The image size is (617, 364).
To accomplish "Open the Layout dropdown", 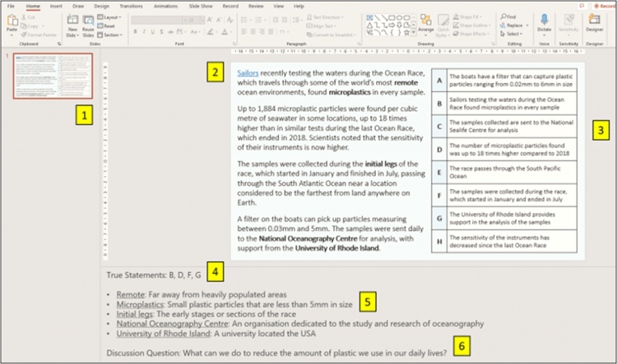I will 109,17.
